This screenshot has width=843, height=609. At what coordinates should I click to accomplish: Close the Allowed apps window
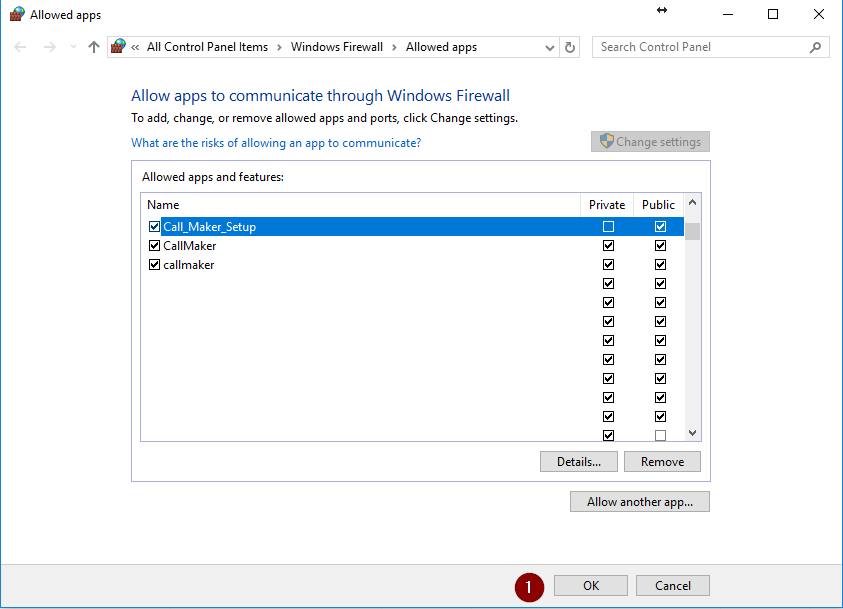[x=819, y=15]
